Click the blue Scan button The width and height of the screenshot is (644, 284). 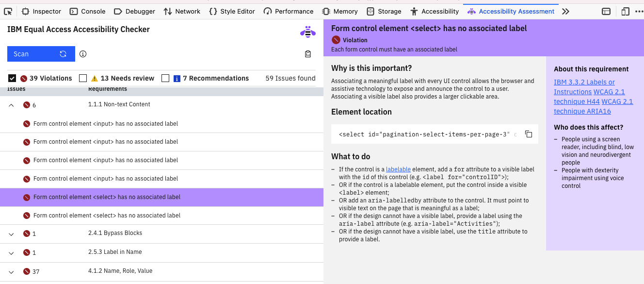(41, 54)
